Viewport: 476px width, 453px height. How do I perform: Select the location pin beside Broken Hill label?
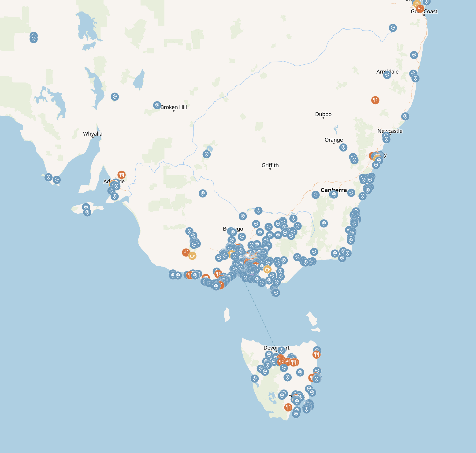157,105
